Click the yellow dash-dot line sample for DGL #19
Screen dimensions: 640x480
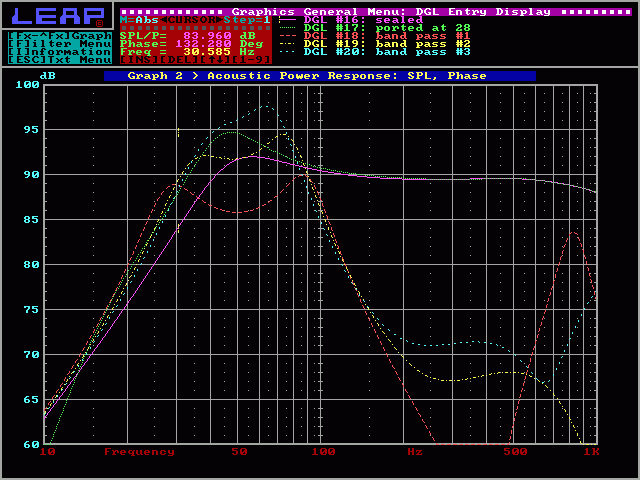click(x=287, y=44)
